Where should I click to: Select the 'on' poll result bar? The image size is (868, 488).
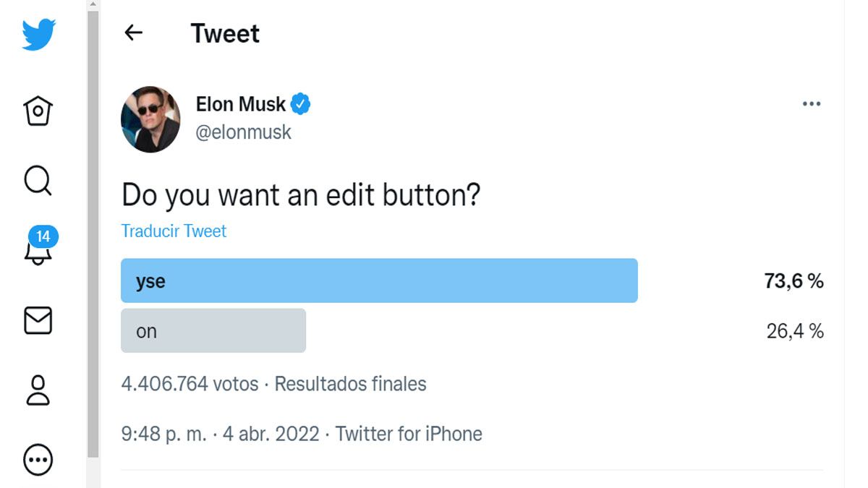(x=213, y=330)
